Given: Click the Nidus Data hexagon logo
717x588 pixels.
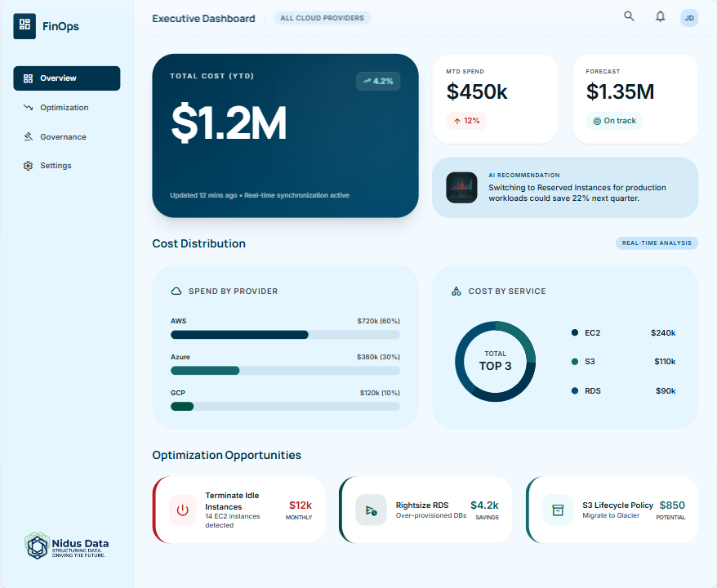Looking at the screenshot, I should tap(37, 546).
